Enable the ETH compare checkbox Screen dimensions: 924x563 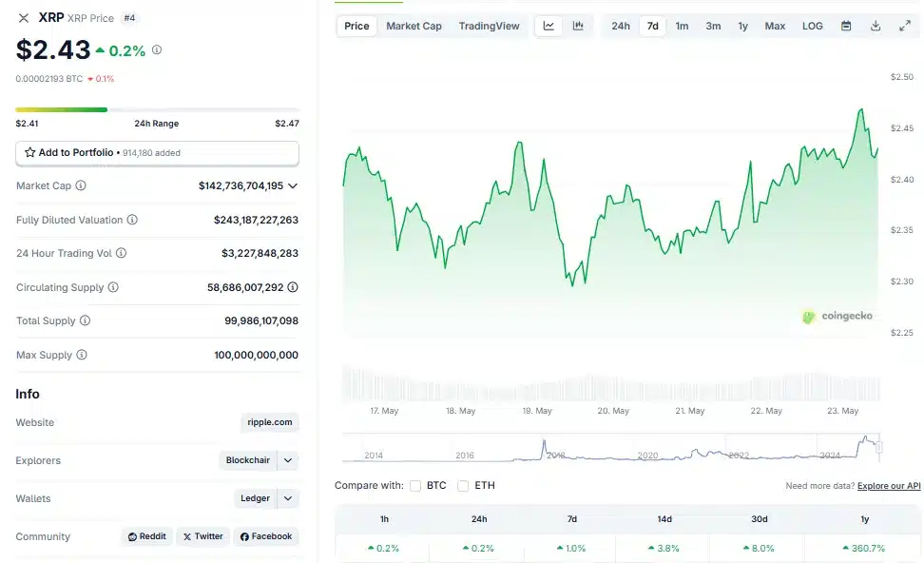tap(463, 486)
